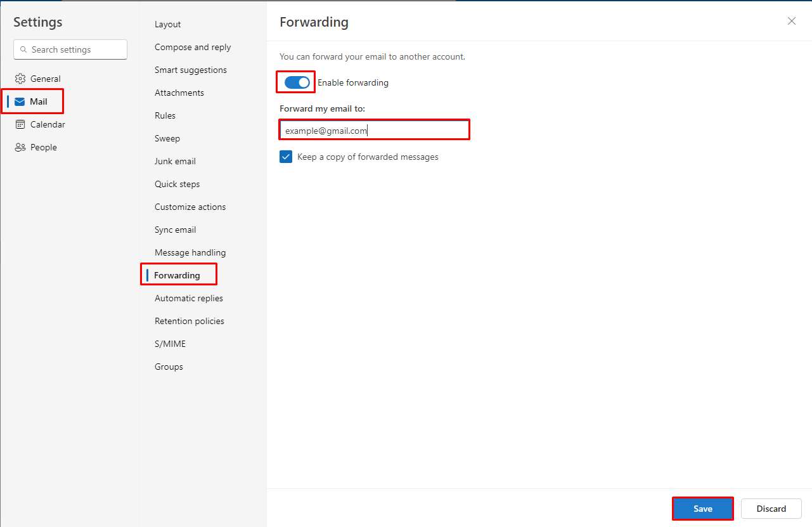The height and width of the screenshot is (527, 812).
Task: Click the Save button
Action: [x=703, y=509]
